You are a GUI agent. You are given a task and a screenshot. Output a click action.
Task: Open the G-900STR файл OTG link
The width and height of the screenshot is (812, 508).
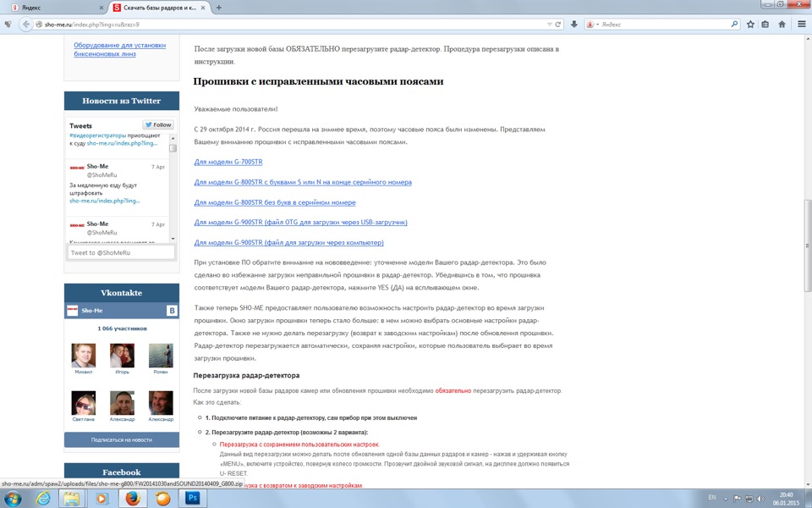301,222
